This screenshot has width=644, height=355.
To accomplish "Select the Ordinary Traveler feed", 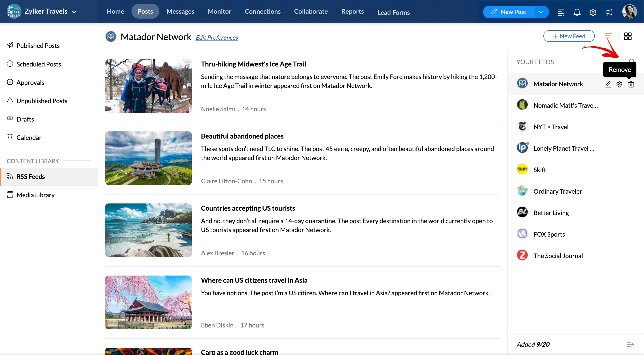I will 576,191.
